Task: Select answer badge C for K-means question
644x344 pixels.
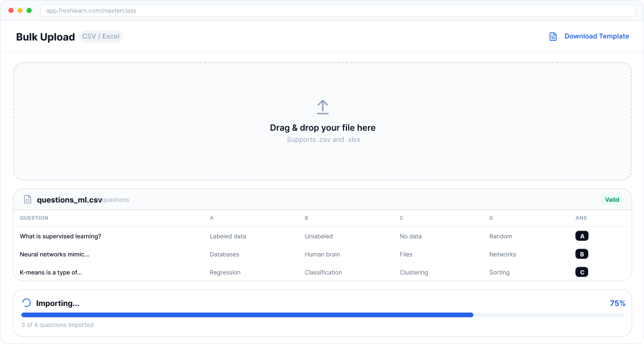Action: coord(582,272)
